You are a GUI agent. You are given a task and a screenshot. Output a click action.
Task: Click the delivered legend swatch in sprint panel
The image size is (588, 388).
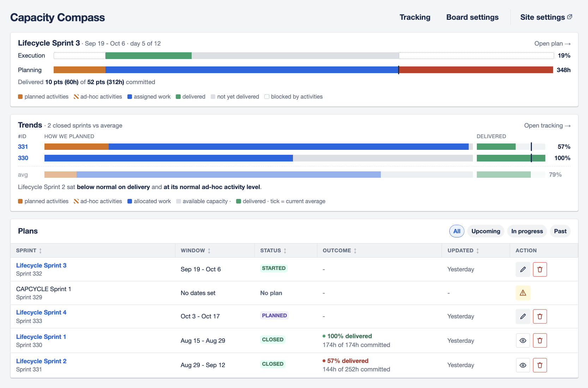pyautogui.click(x=178, y=97)
